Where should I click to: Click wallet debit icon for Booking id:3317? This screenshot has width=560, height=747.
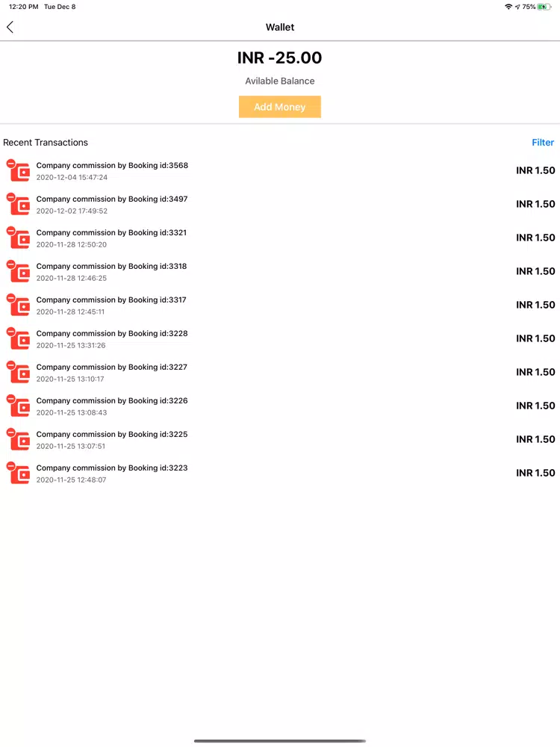(18, 305)
